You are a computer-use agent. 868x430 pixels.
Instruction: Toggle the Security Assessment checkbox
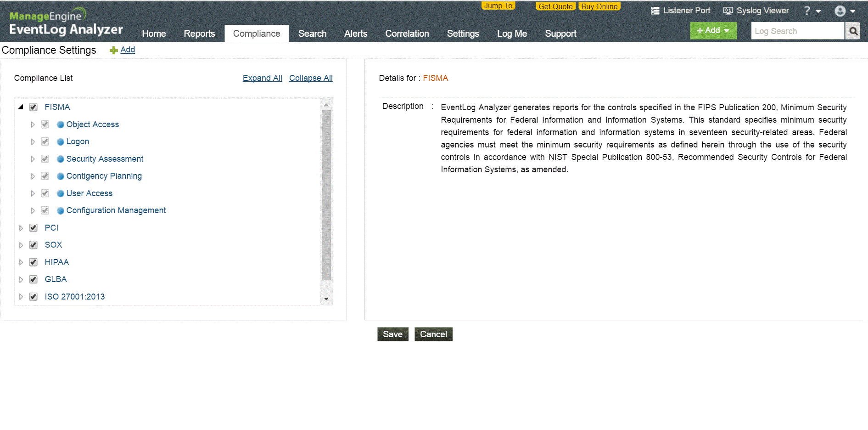click(45, 159)
